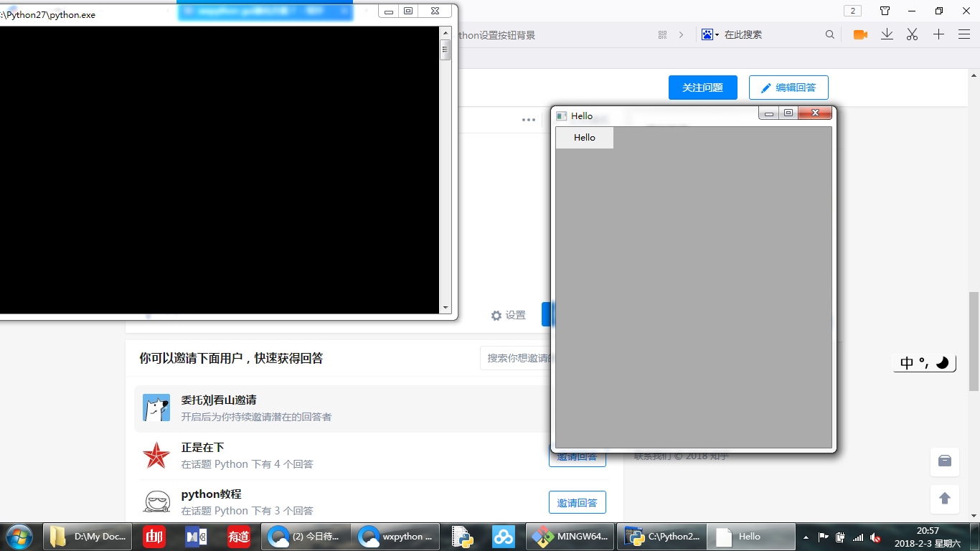Toggle night mode with the moon icon

click(941, 364)
